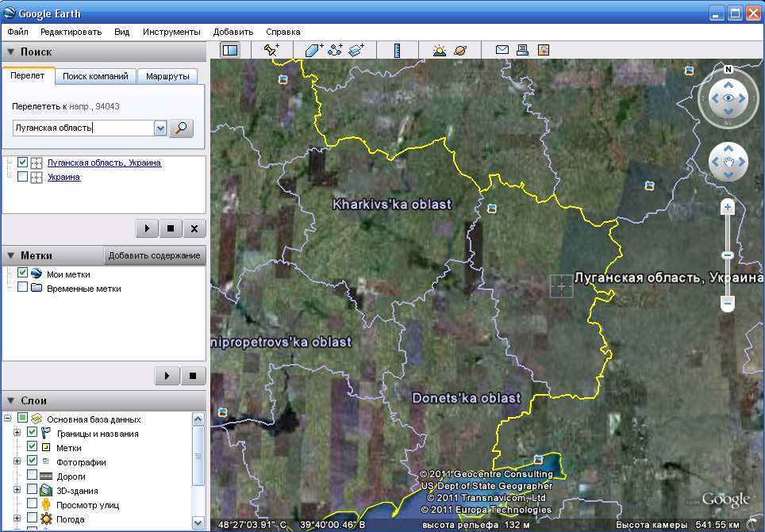765x532 pixels.
Task: Play tour in the Метки panel
Action: [167, 376]
